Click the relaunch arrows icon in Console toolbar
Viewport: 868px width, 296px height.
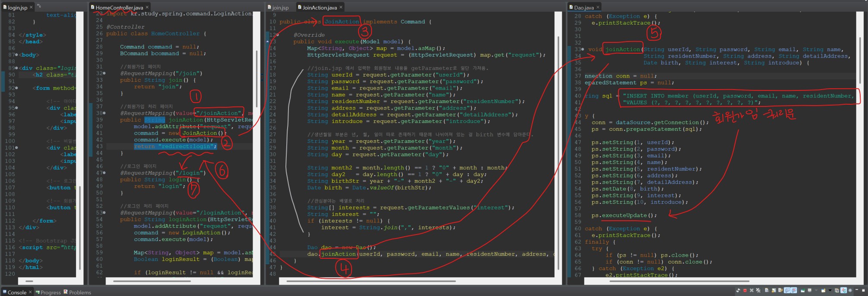pos(738,290)
